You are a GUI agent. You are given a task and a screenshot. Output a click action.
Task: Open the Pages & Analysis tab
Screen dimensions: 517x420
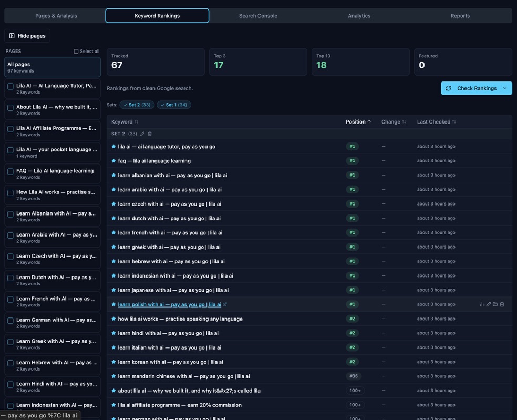pos(56,15)
